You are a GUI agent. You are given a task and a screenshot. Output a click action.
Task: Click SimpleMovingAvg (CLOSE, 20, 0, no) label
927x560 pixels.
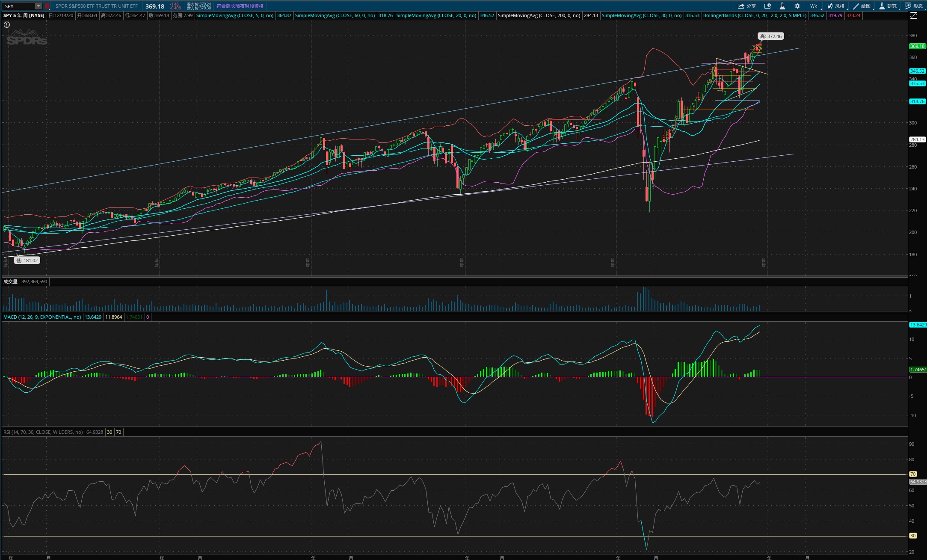(436, 15)
